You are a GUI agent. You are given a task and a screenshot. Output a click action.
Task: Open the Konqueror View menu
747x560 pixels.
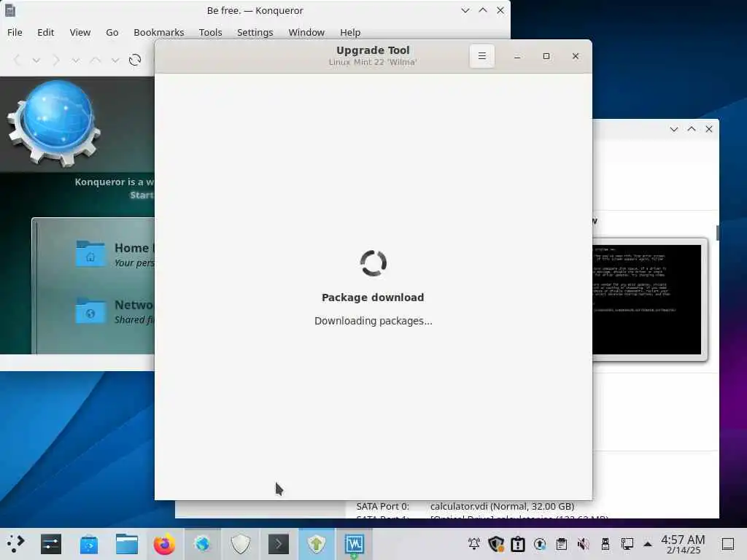[80, 32]
